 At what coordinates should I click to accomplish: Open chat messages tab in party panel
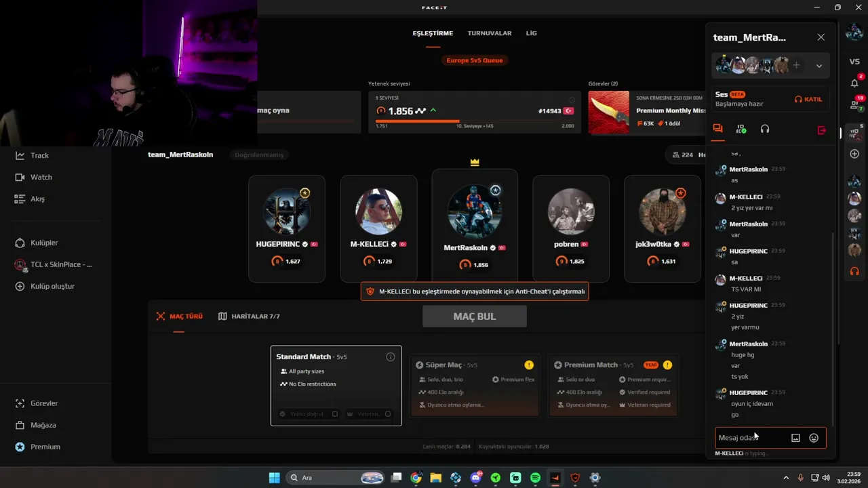717,129
